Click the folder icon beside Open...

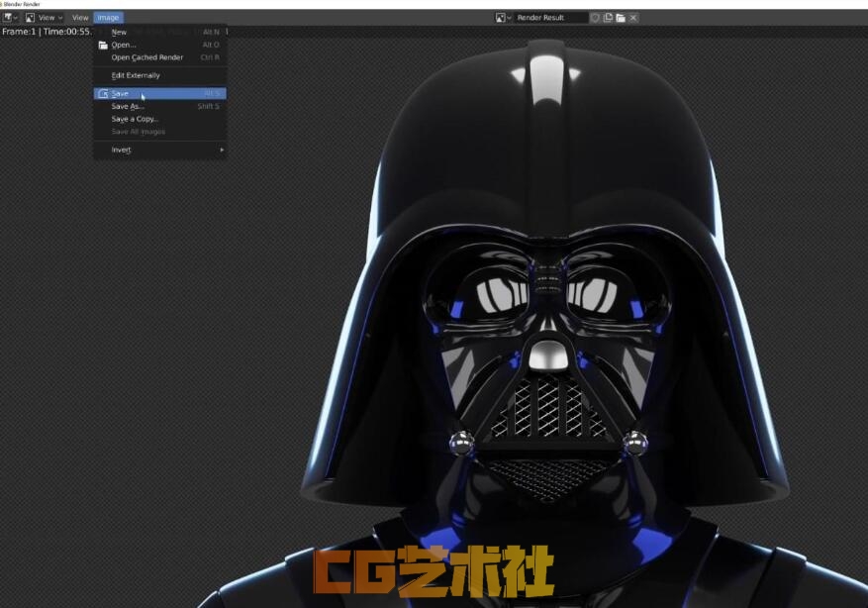pyautogui.click(x=103, y=45)
